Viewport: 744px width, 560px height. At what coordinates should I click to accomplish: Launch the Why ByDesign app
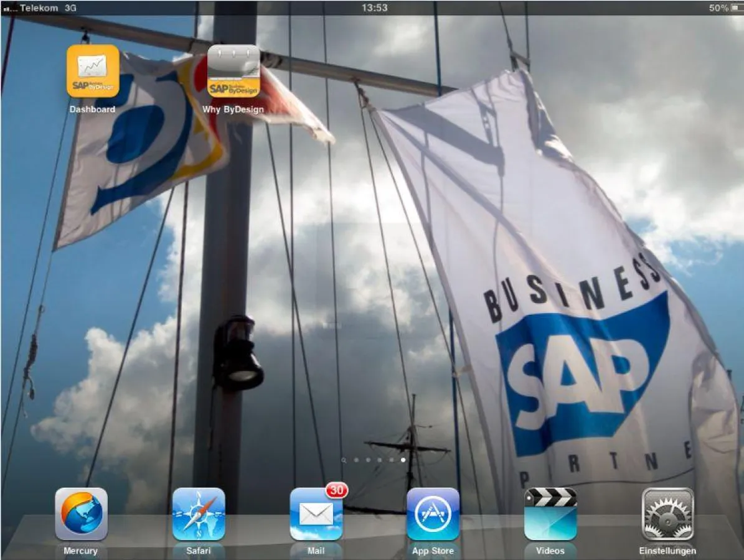[x=234, y=71]
